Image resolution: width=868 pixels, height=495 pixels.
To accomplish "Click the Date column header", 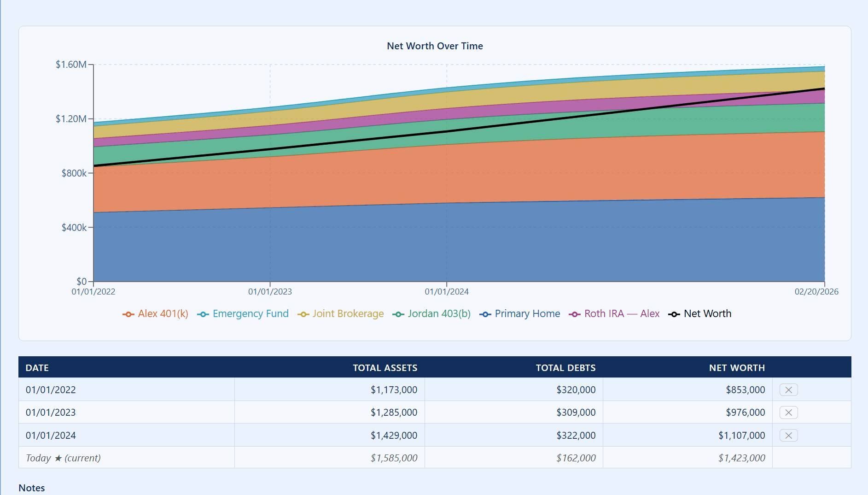I will point(37,368).
